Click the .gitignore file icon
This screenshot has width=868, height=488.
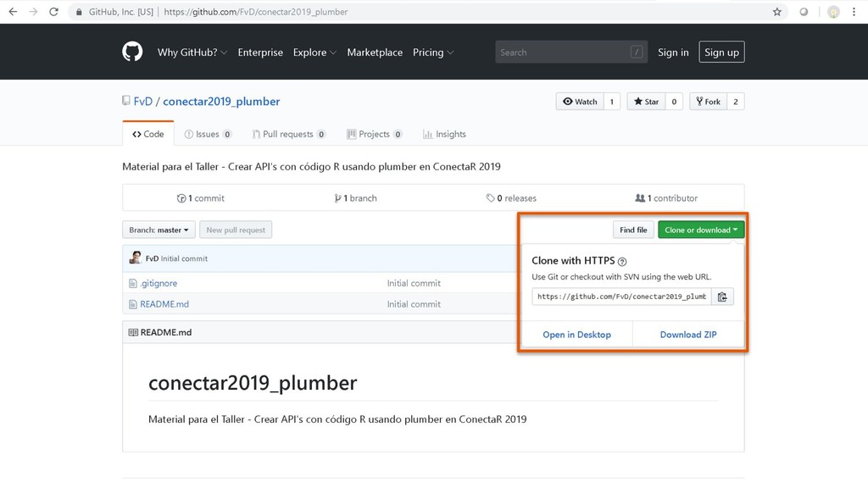tap(133, 283)
